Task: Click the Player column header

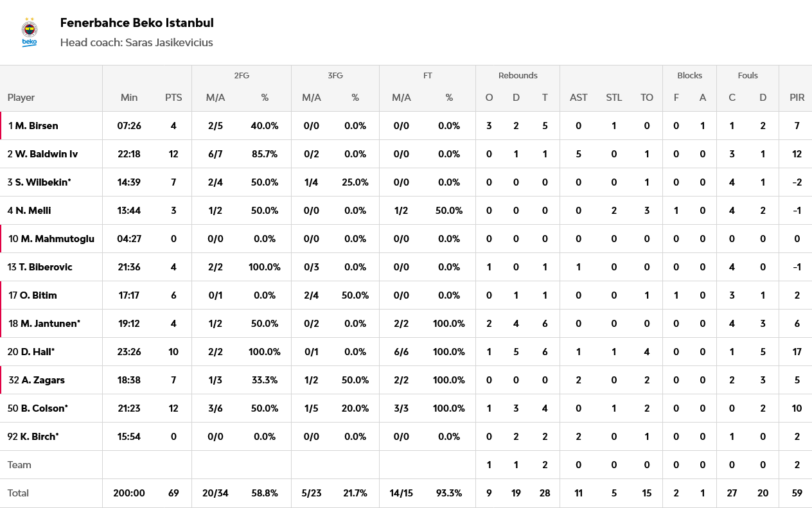Action: point(21,98)
